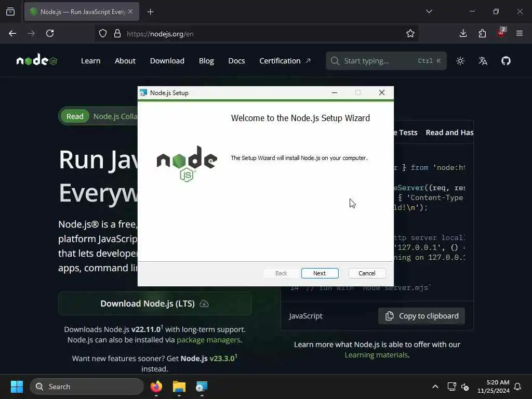Open the About nav item
Image resolution: width=532 pixels, height=399 pixels.
125,61
